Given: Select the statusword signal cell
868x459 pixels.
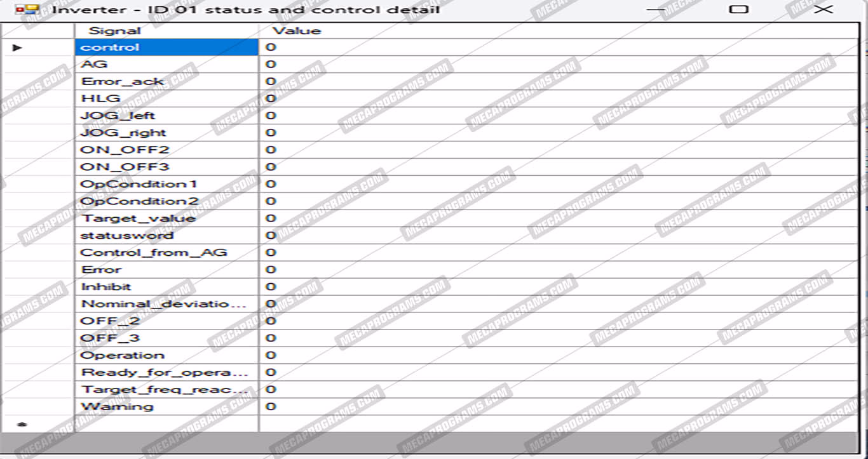Looking at the screenshot, I should pos(166,236).
